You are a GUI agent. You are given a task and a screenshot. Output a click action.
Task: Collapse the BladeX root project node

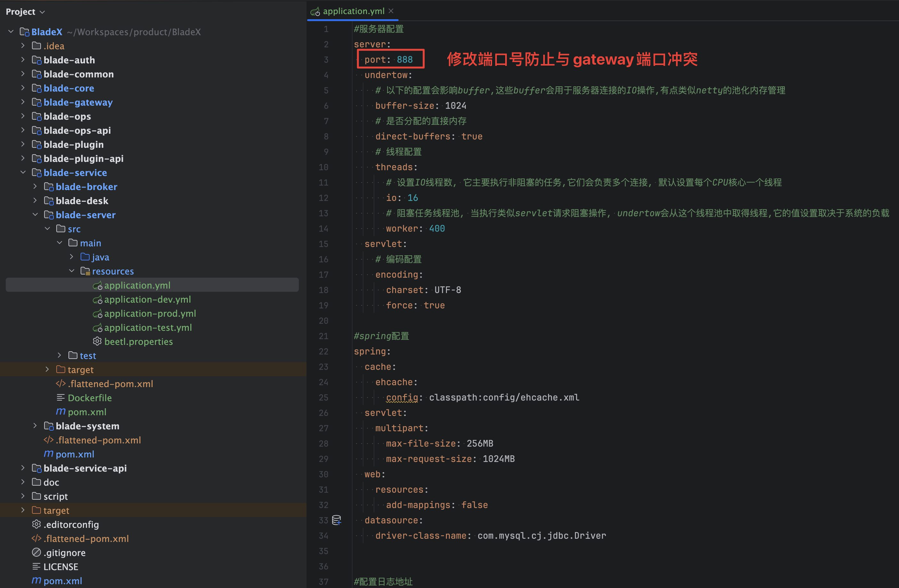(11, 32)
